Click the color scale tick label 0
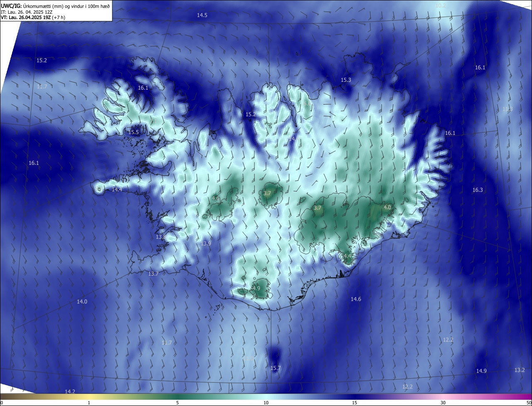The height and width of the screenshot is (406, 532). (x=1, y=403)
